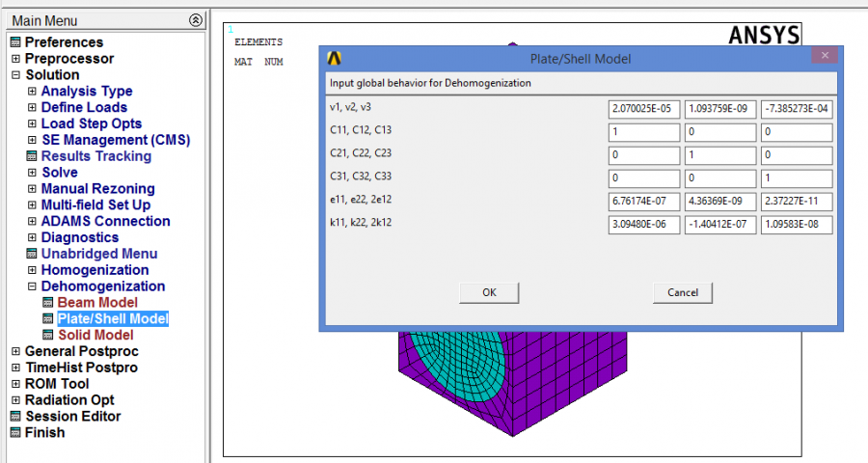This screenshot has width=868, height=463.
Task: Expand the General Postproc node
Action: pos(15,351)
